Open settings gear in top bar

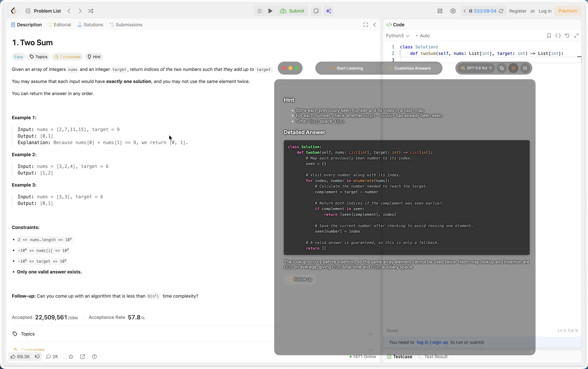[x=453, y=11]
